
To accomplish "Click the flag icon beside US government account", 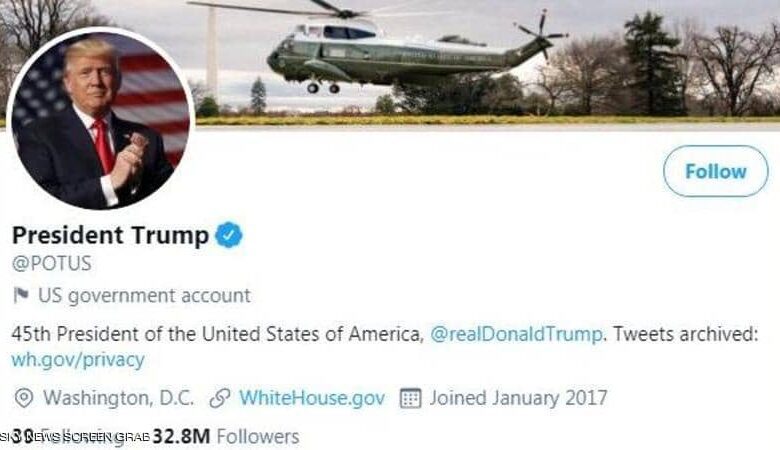I will point(21,295).
